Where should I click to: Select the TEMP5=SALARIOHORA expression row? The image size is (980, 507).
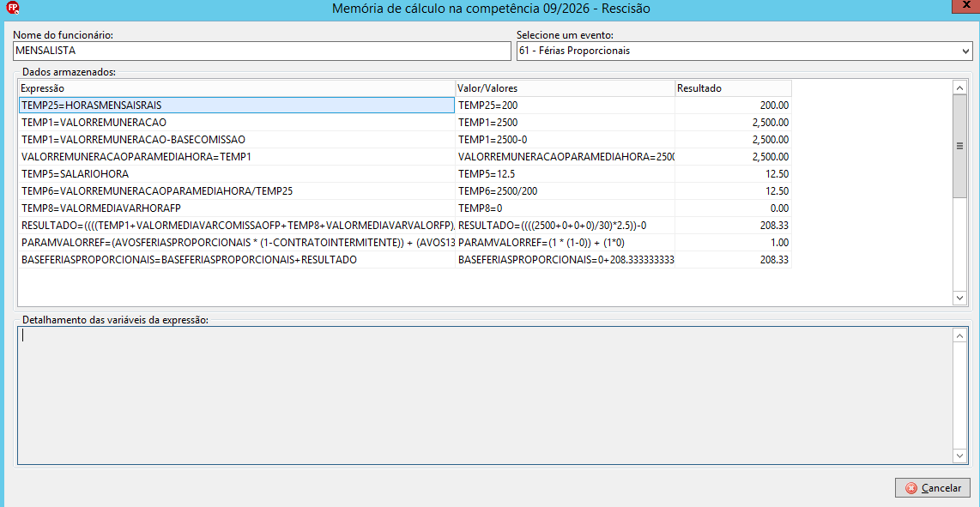[x=237, y=174]
